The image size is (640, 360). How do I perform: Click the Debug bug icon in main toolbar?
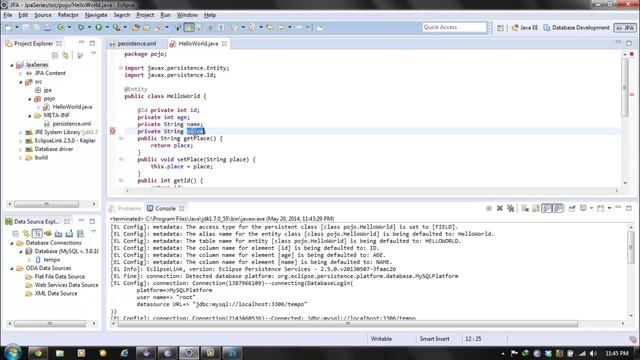pyautogui.click(x=81, y=27)
